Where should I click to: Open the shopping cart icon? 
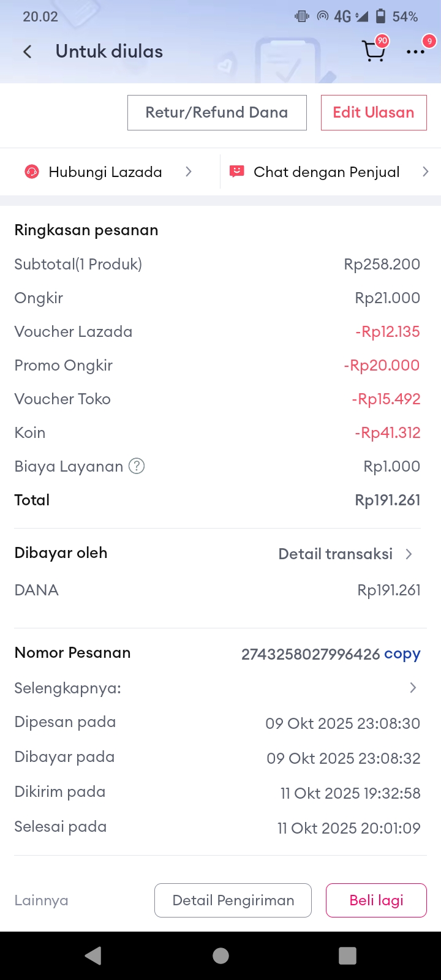[x=374, y=51]
